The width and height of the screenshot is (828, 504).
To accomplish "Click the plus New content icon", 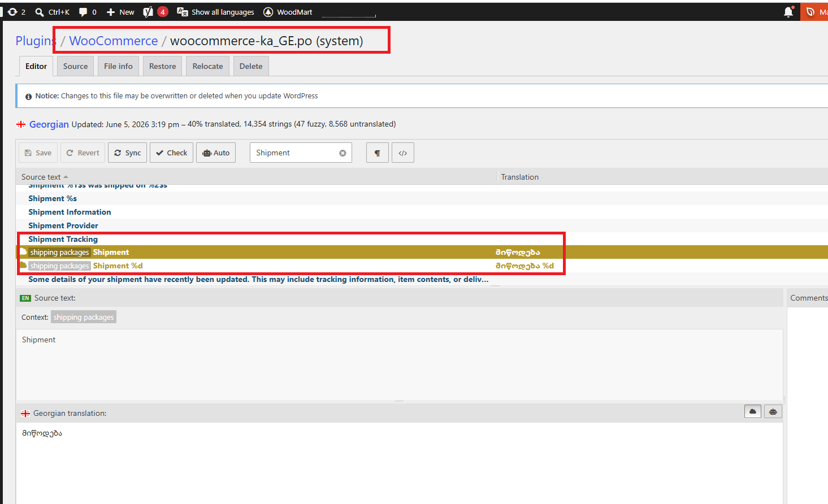I will click(111, 12).
